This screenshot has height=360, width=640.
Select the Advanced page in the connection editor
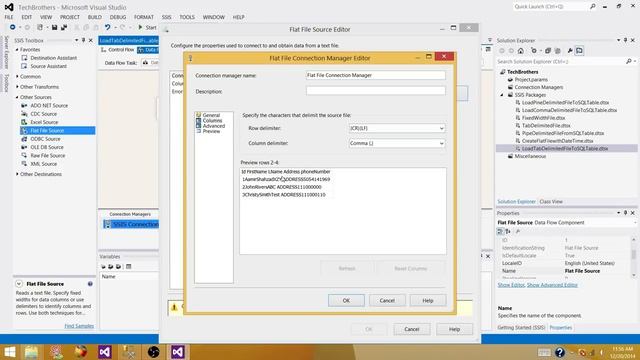point(213,126)
